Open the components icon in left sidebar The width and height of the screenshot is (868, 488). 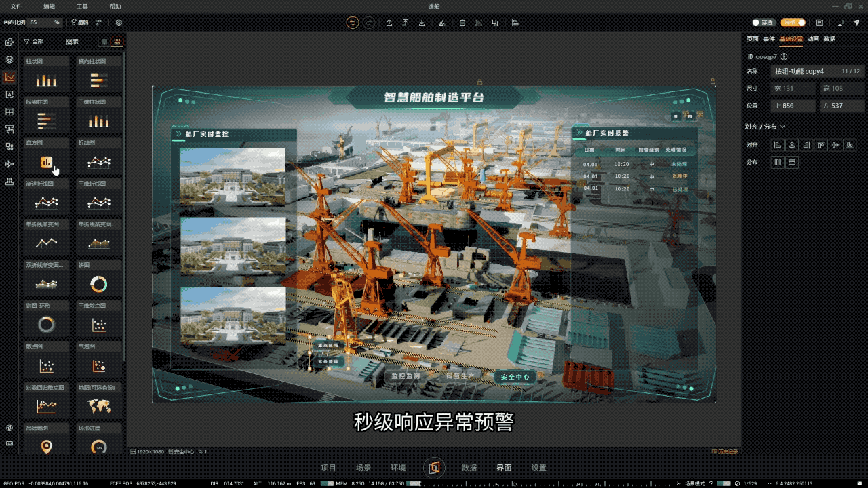9,42
